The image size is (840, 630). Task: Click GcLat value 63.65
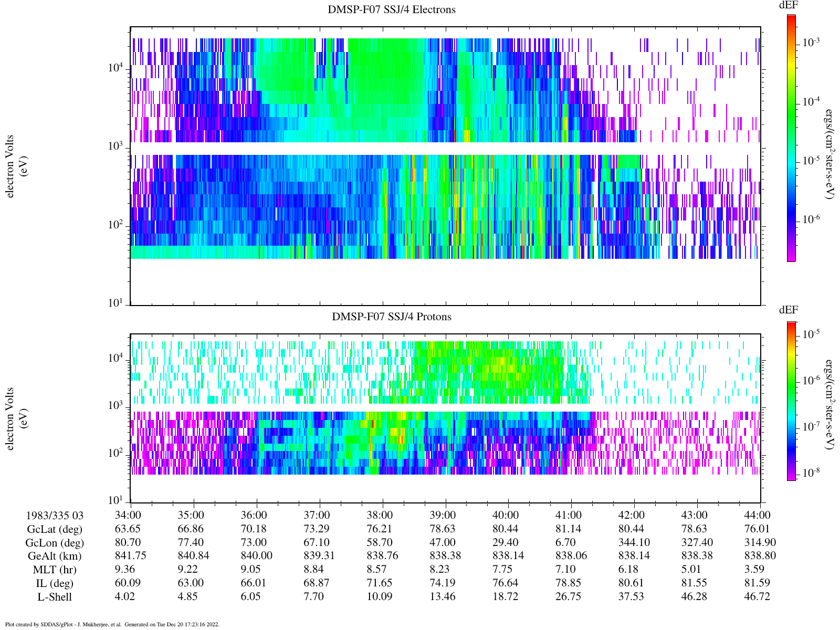(x=128, y=529)
